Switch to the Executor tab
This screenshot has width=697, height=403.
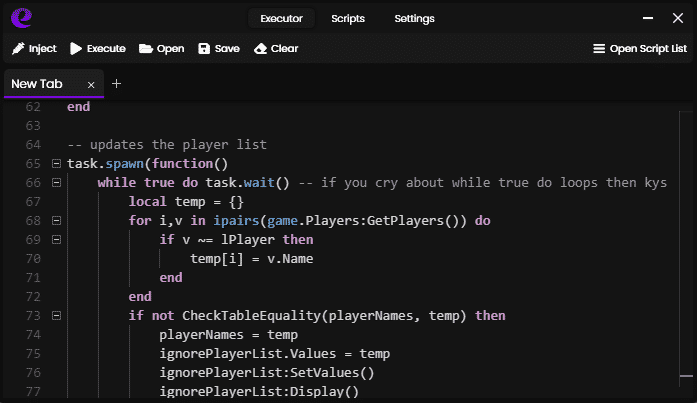pyautogui.click(x=281, y=18)
